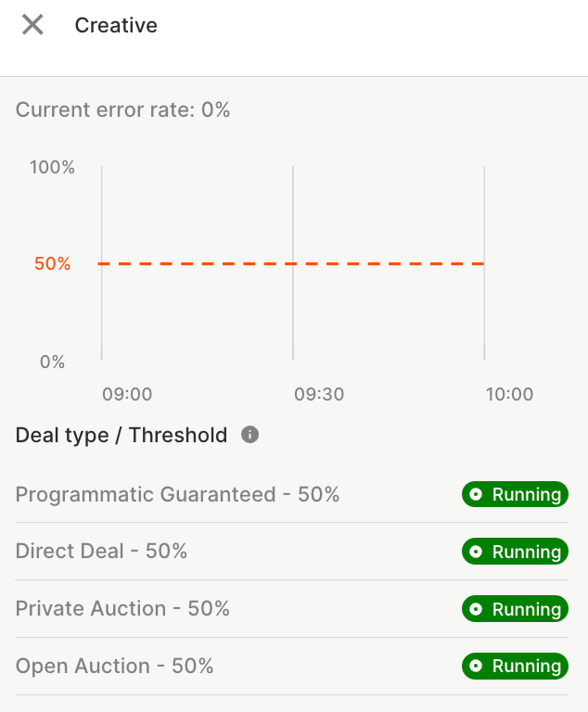Click the Creative panel title

coord(116,25)
